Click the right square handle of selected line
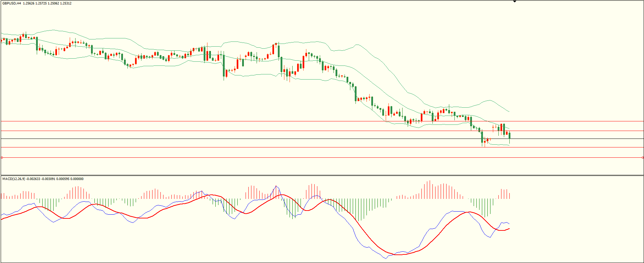The image size is (644, 263). click(643, 157)
